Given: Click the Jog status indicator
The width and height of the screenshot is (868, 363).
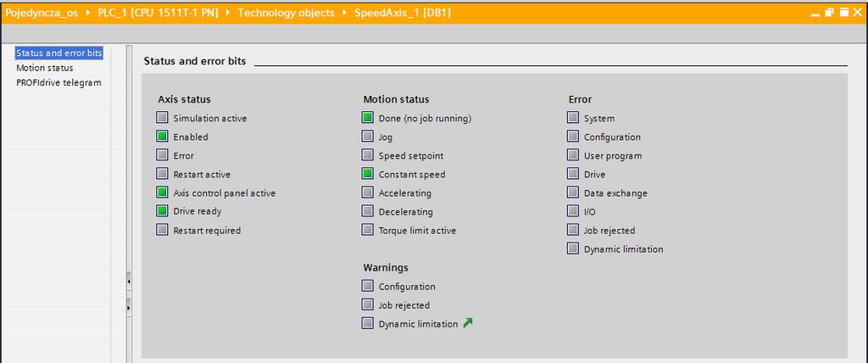Looking at the screenshot, I should 368,137.
